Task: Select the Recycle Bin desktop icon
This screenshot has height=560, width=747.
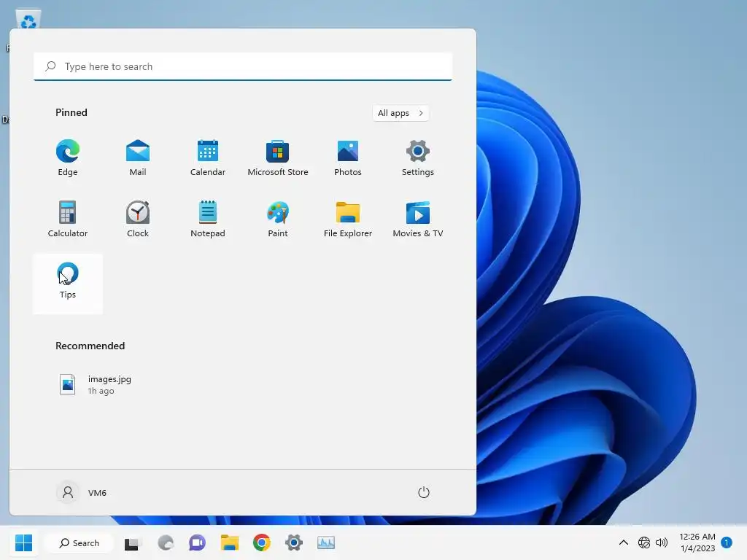Action: click(x=28, y=19)
